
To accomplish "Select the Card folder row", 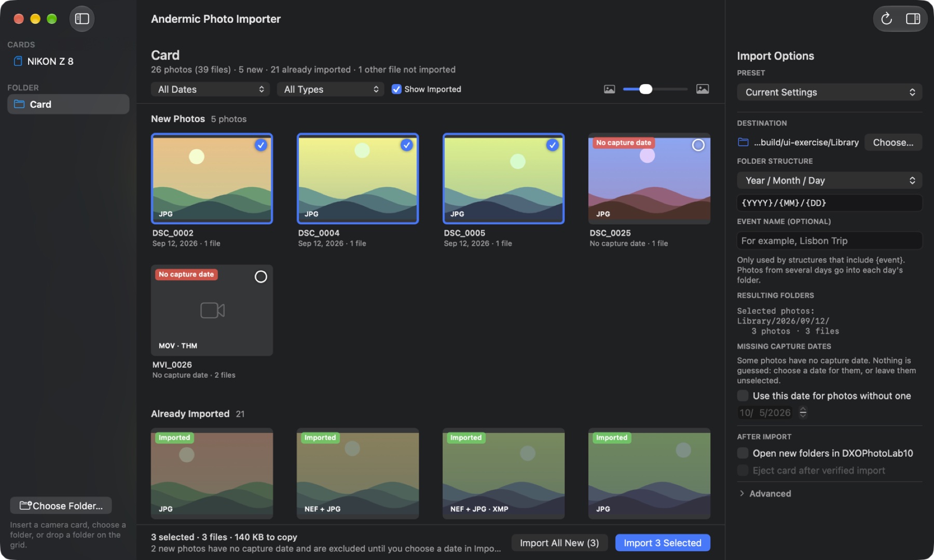I will tap(68, 104).
